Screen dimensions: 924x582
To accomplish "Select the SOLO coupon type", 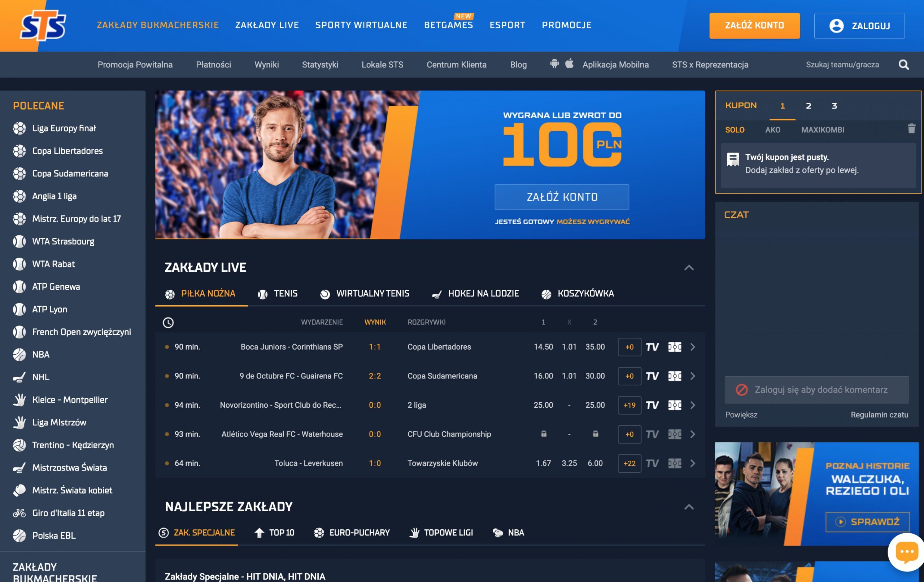I will 735,130.
